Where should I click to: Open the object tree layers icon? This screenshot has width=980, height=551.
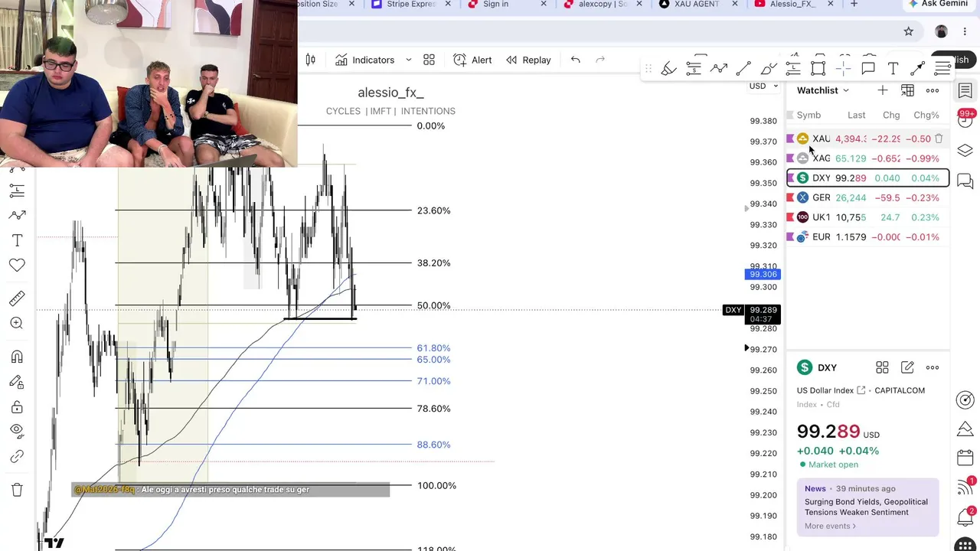(965, 150)
